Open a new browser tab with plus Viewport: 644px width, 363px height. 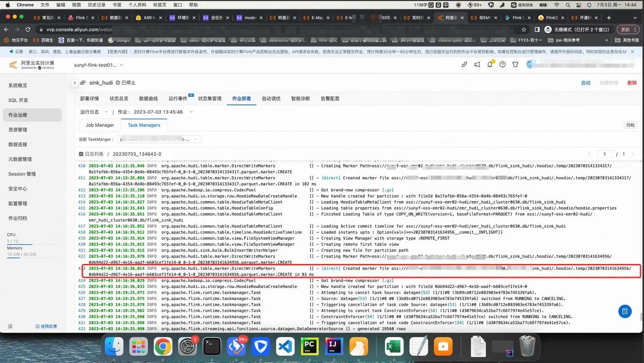coord(609,17)
